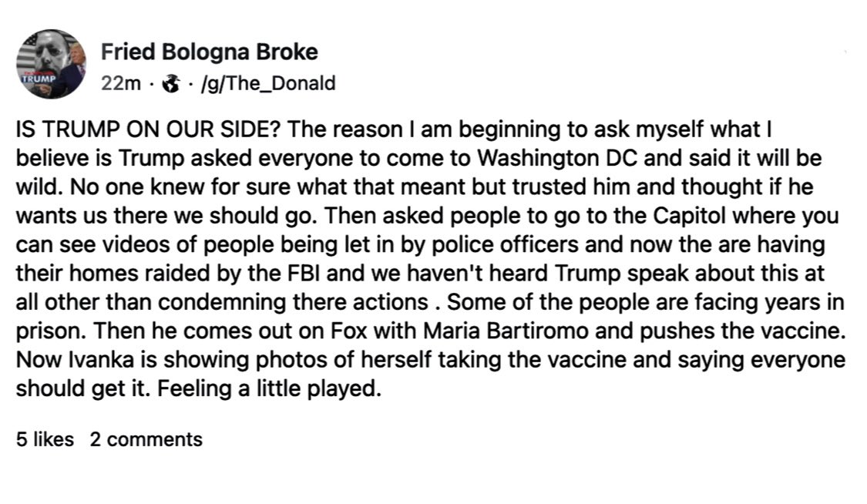Click the sentence 'Feeling a little played.'
The image size is (867, 504).
point(269,388)
